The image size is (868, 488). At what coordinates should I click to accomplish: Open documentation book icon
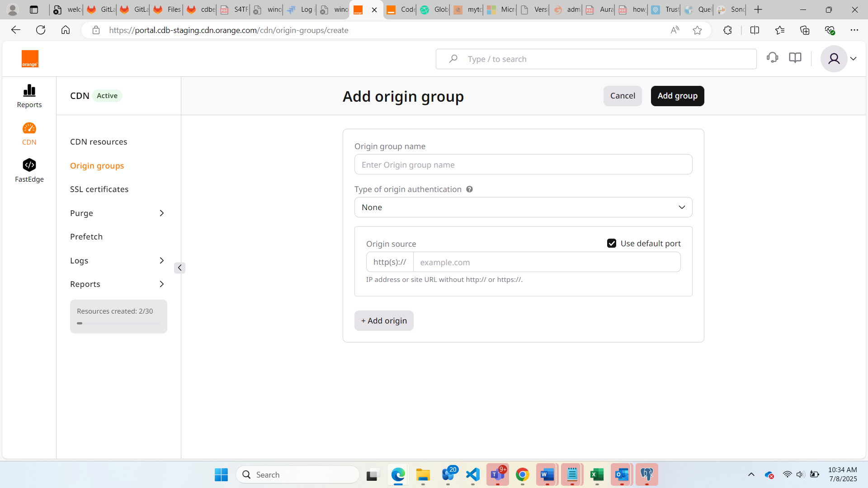coord(795,58)
